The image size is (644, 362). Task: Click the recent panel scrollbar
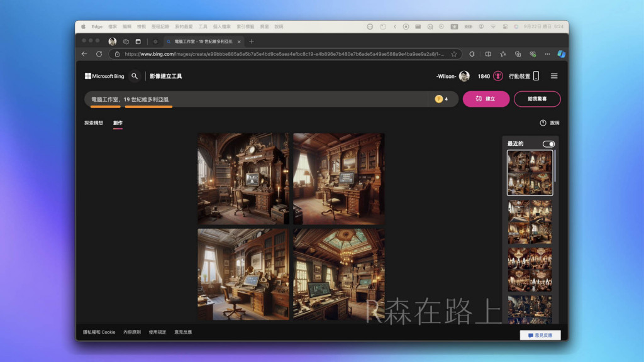coord(555,166)
